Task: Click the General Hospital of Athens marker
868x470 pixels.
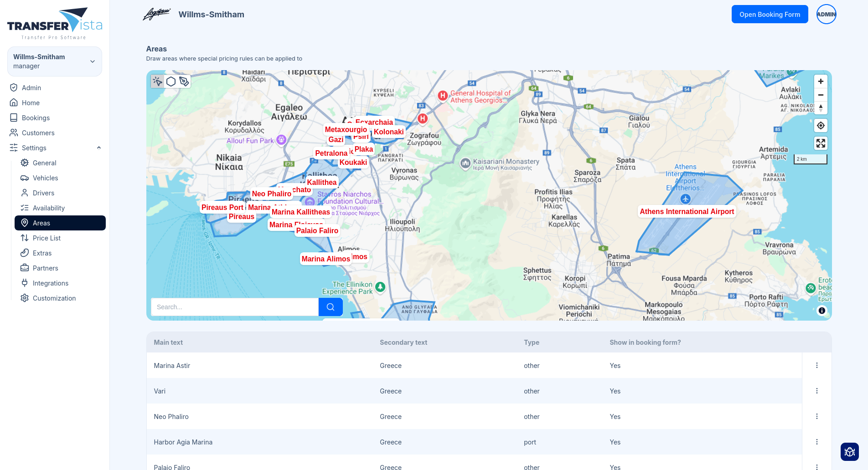Action: (x=443, y=96)
